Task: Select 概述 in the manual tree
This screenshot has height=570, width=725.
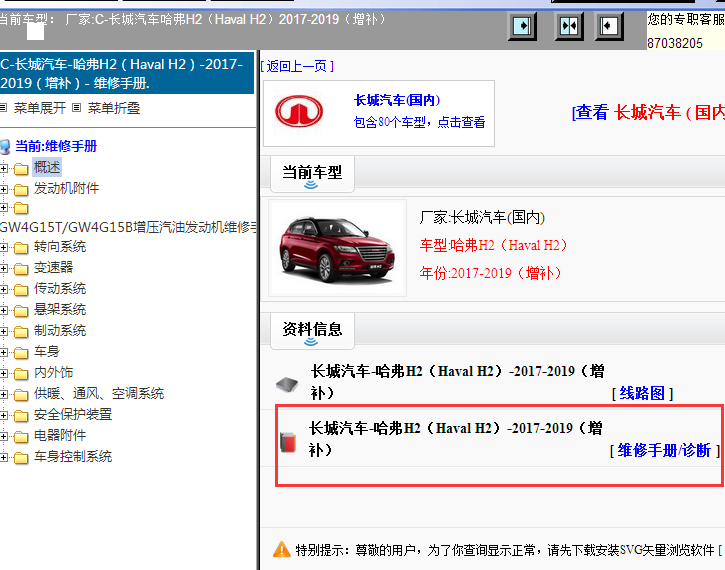Action: click(47, 167)
